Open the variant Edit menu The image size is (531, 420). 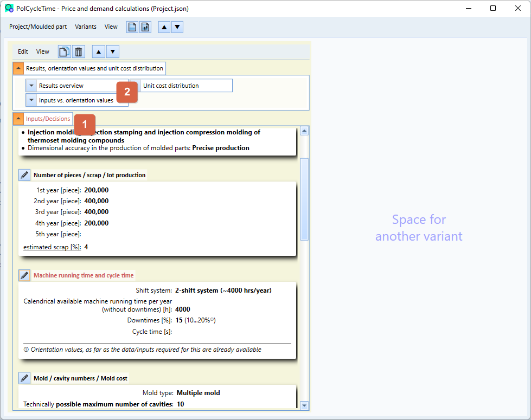[x=23, y=52]
